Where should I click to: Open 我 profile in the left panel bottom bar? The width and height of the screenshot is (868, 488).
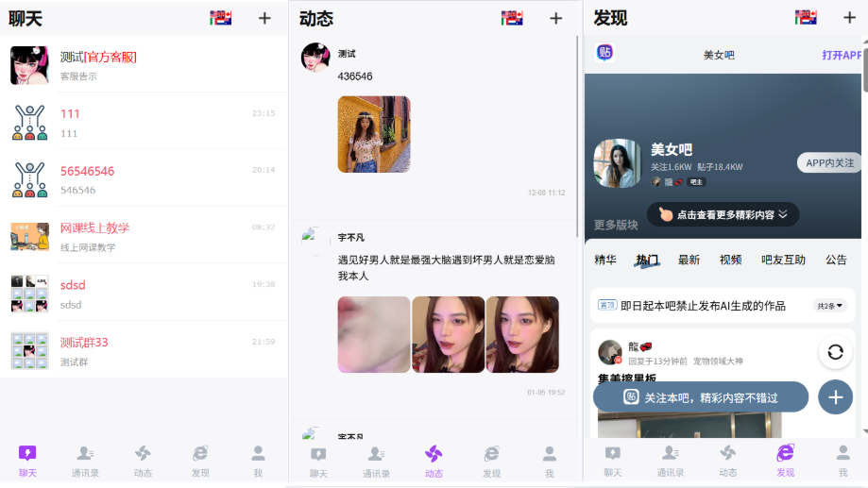(258, 461)
